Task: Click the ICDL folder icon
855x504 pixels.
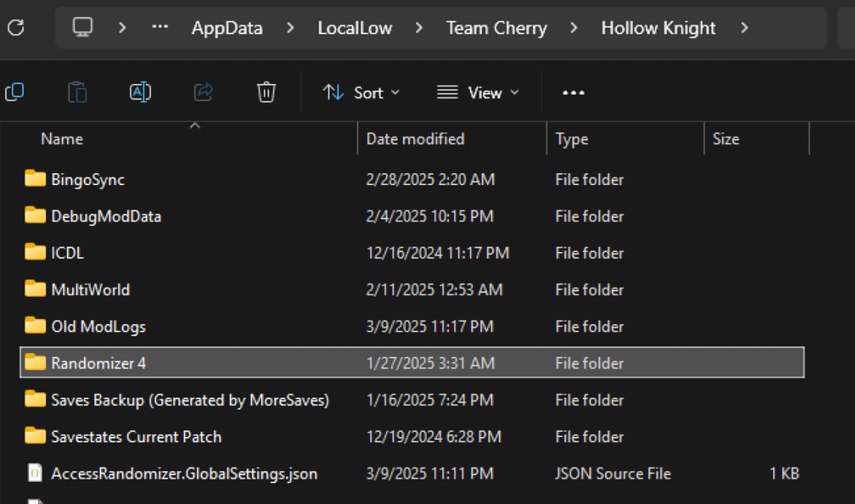Action: (35, 252)
